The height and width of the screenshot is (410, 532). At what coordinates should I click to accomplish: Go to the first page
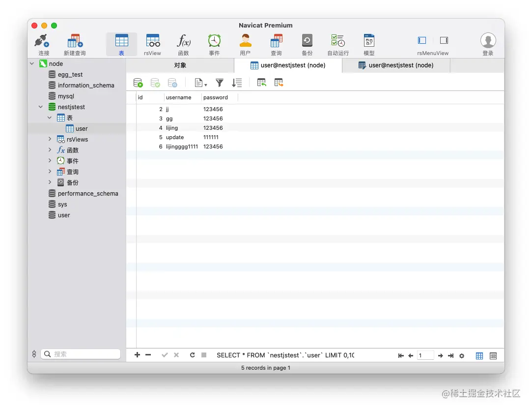401,355
